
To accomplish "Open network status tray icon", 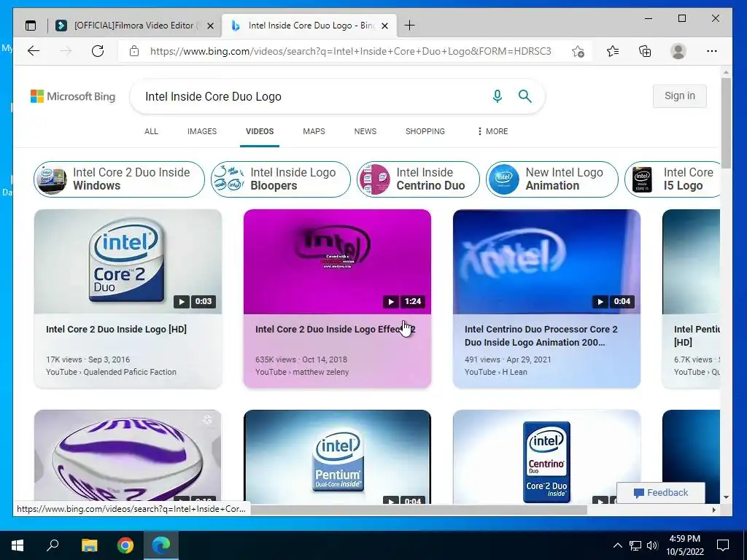I will point(635,545).
